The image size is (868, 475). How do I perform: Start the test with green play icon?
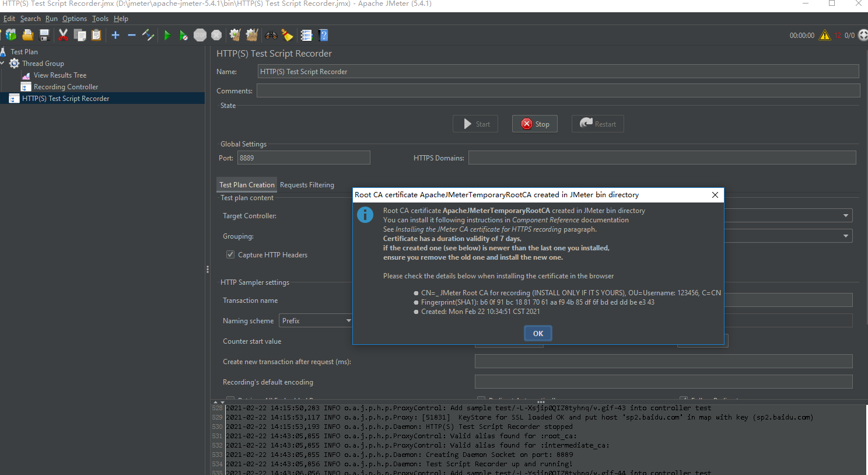(167, 35)
